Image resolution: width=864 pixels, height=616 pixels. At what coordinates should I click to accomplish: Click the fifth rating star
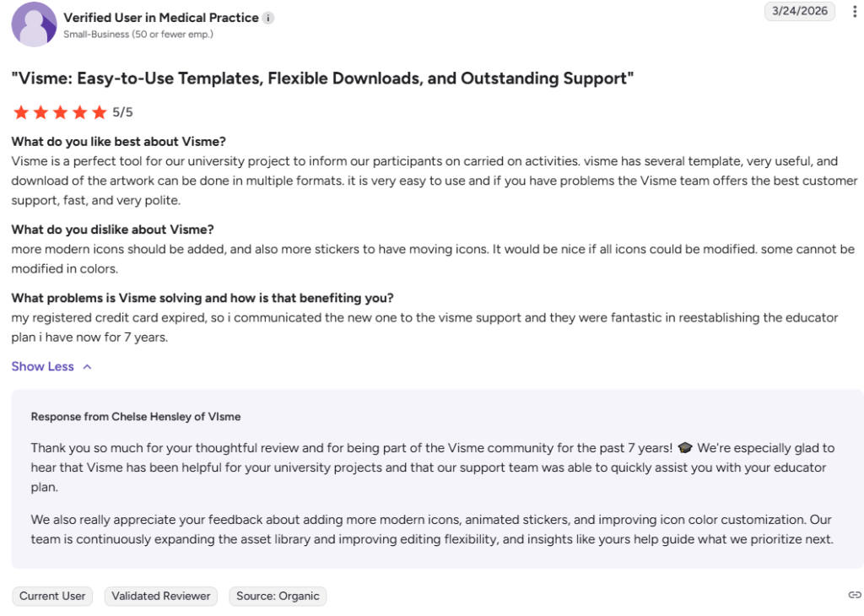(x=100, y=112)
